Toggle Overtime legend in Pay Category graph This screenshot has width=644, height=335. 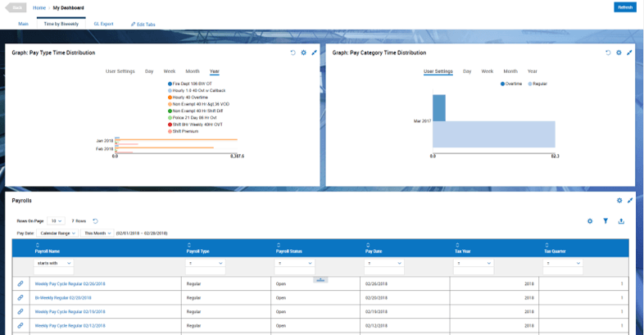pyautogui.click(x=511, y=84)
